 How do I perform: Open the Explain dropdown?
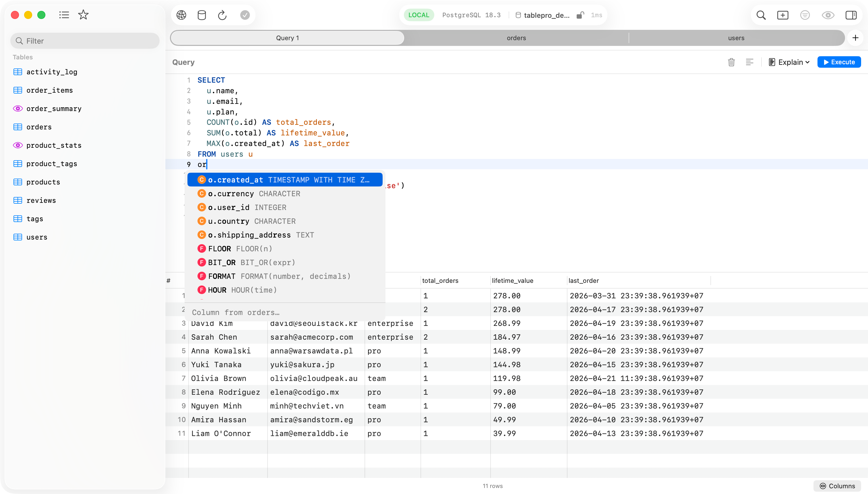[x=788, y=62]
